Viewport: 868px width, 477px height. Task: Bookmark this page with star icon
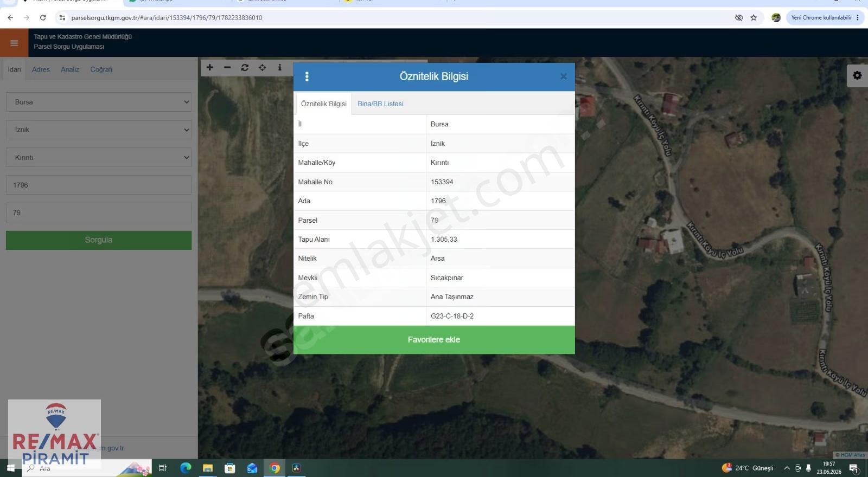click(754, 17)
